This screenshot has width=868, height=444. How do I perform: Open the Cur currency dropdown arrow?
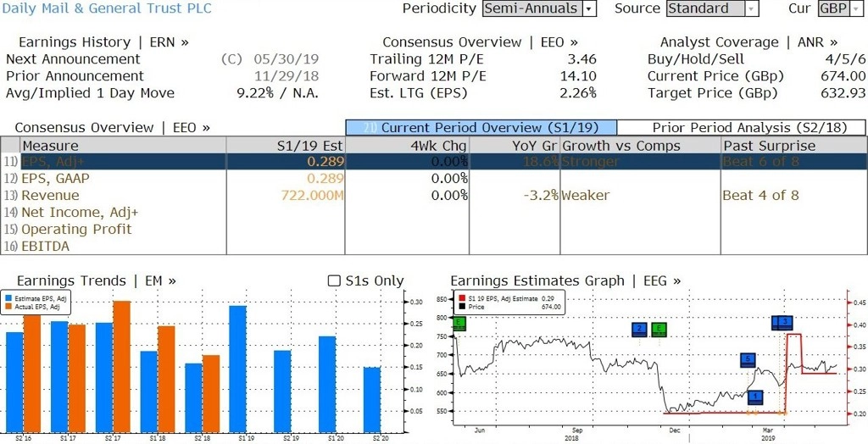[857, 8]
